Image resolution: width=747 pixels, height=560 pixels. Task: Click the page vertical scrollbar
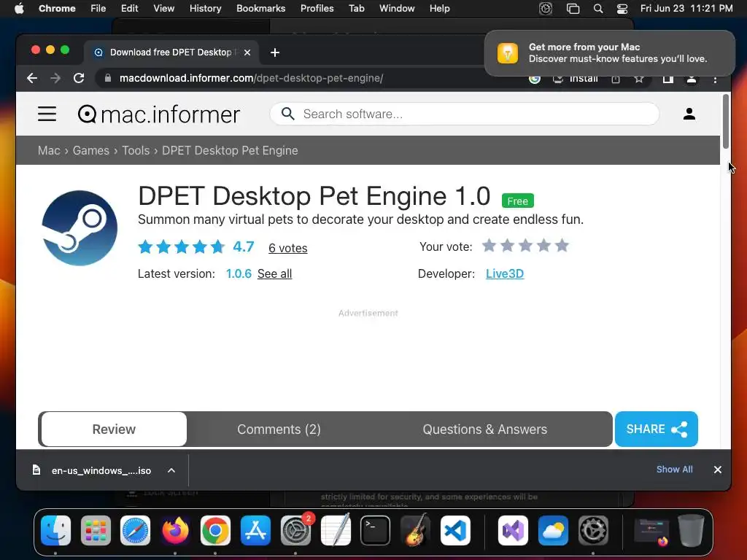click(x=726, y=122)
